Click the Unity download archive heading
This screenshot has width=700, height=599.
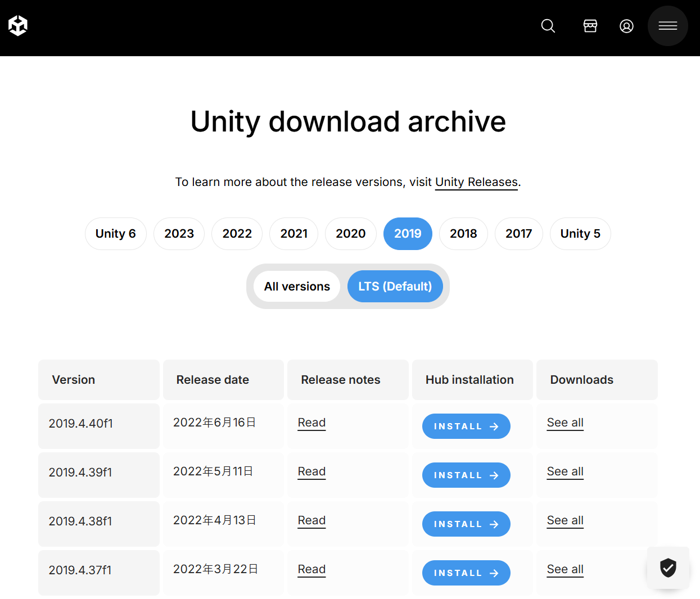[x=348, y=121]
